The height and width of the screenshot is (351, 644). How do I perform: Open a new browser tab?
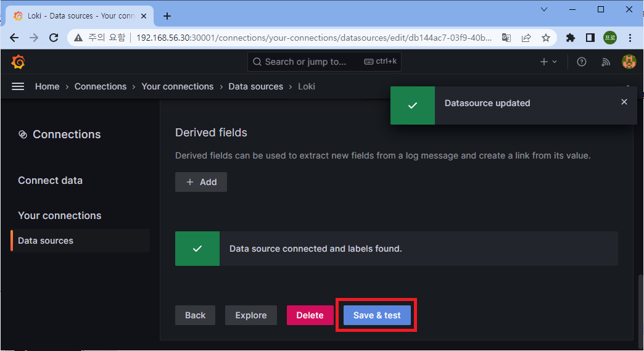click(x=167, y=16)
